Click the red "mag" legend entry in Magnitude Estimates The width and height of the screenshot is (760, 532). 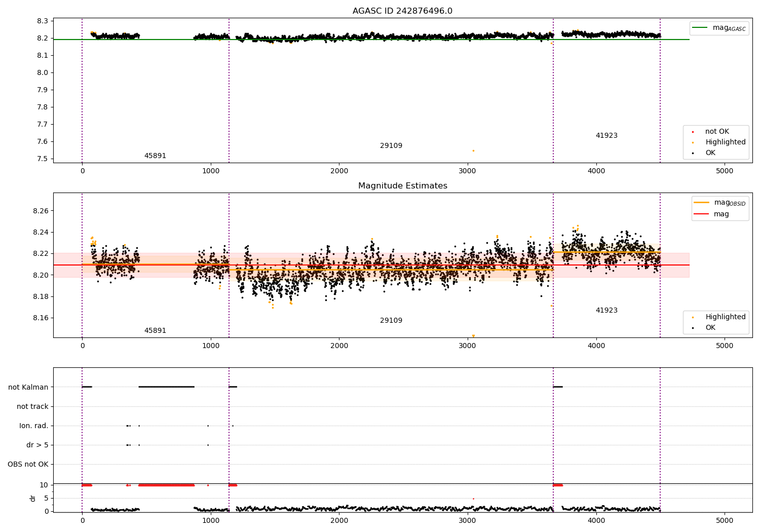[711, 214]
